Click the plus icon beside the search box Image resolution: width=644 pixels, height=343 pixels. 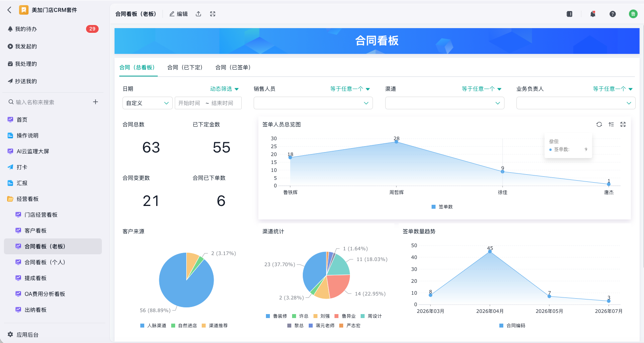(96, 102)
